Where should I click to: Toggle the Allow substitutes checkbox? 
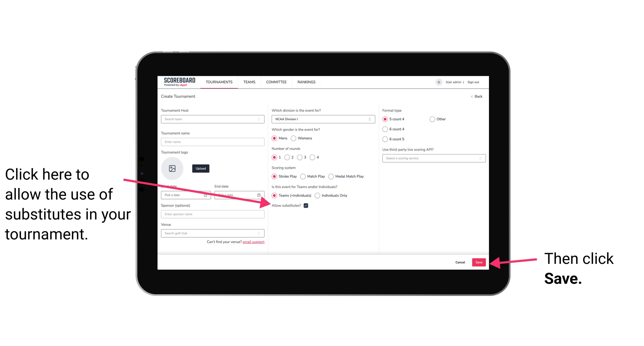point(307,205)
